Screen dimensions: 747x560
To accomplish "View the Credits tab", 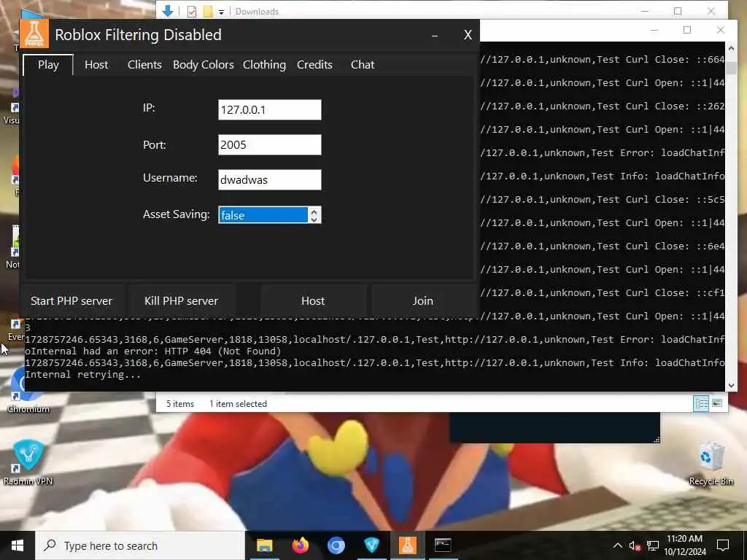I will pos(314,65).
